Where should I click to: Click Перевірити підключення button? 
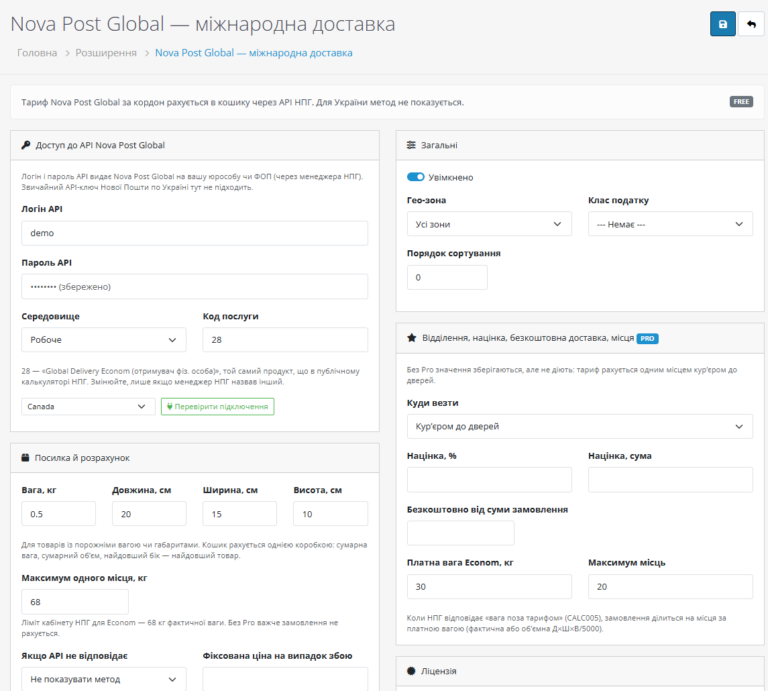coord(217,406)
